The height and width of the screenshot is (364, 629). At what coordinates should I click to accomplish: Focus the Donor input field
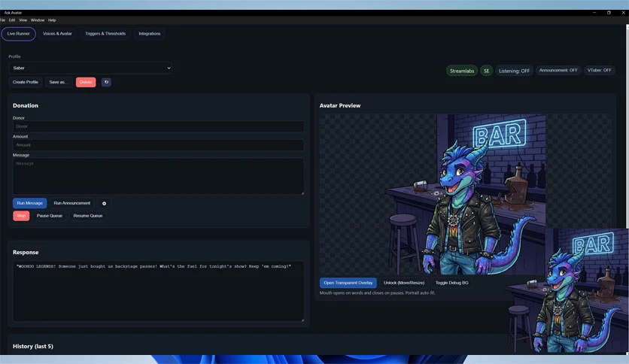coord(158,126)
